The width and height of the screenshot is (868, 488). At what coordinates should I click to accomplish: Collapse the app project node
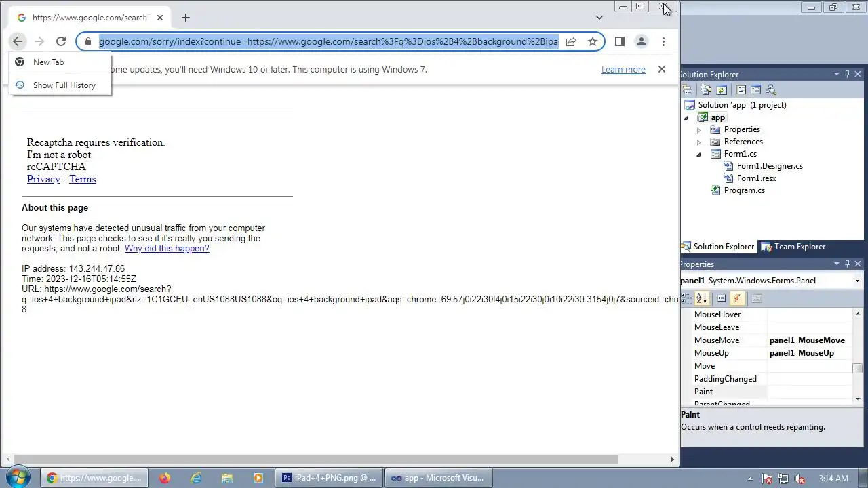[x=686, y=118]
